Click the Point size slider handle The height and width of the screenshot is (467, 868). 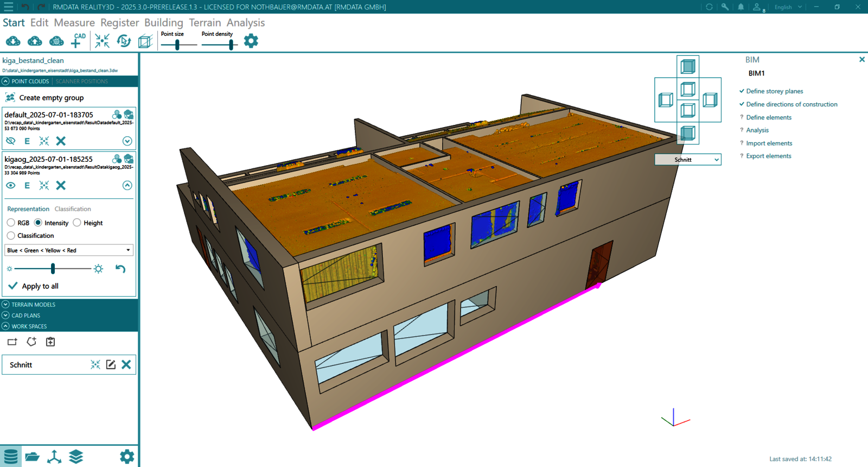177,45
